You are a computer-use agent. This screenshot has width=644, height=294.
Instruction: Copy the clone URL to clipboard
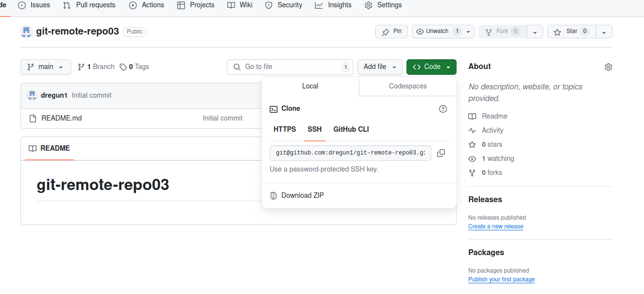point(441,153)
